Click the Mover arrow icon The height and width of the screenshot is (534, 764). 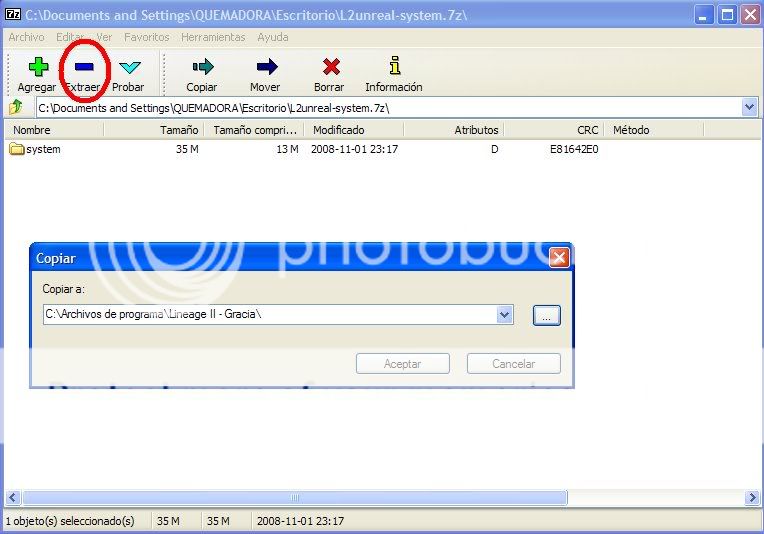coord(267,67)
